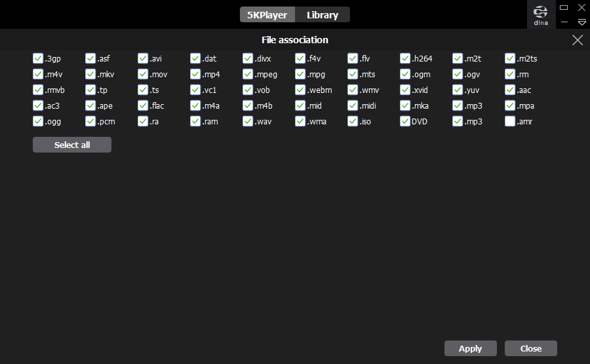
Task: Uncheck the .avi checkbox
Action: (143, 58)
